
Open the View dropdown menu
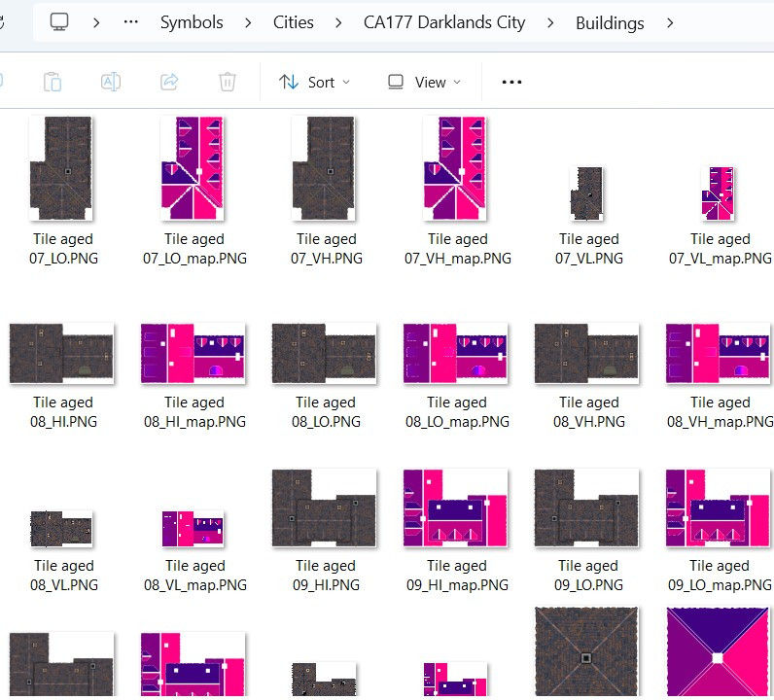coord(424,82)
